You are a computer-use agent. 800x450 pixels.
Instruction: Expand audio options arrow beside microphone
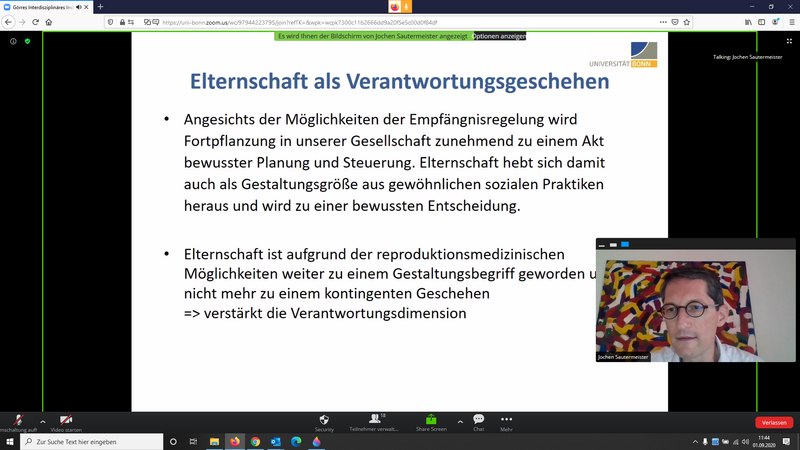pyautogui.click(x=42, y=421)
